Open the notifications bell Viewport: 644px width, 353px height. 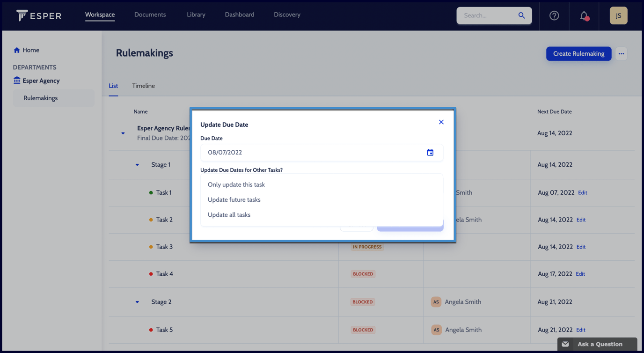[584, 15]
